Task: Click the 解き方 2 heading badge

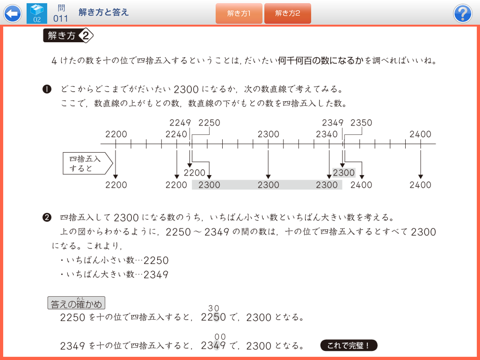Action: click(x=68, y=36)
